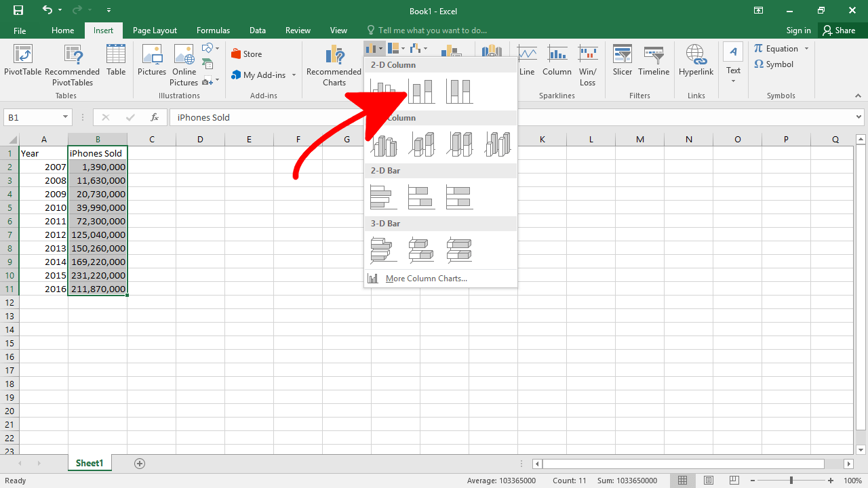
Task: Insert a Table
Action: click(x=116, y=61)
